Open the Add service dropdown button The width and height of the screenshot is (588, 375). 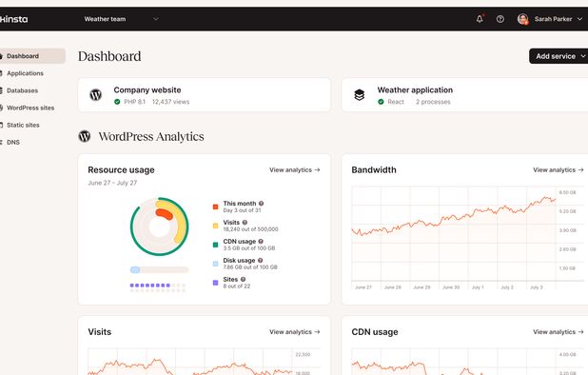[559, 56]
